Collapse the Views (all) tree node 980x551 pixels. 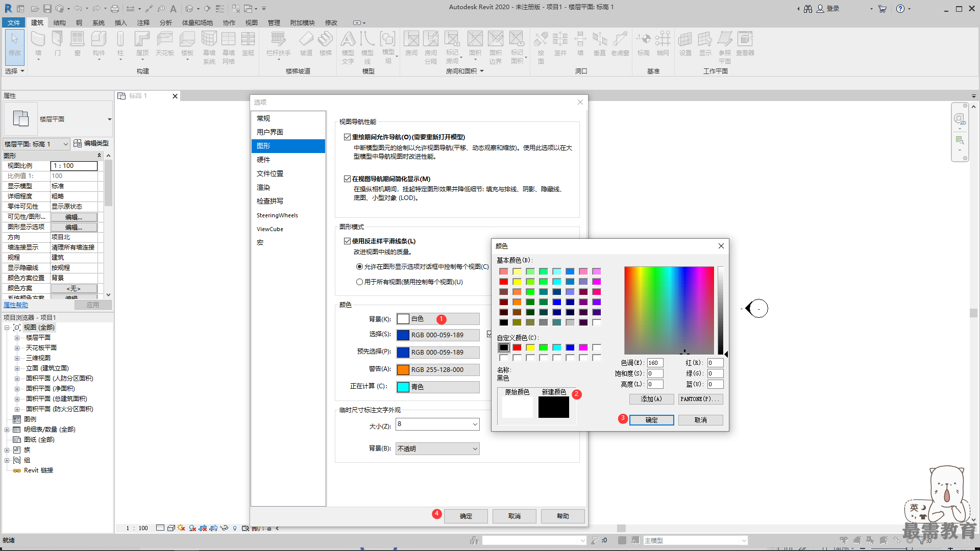[7, 328]
